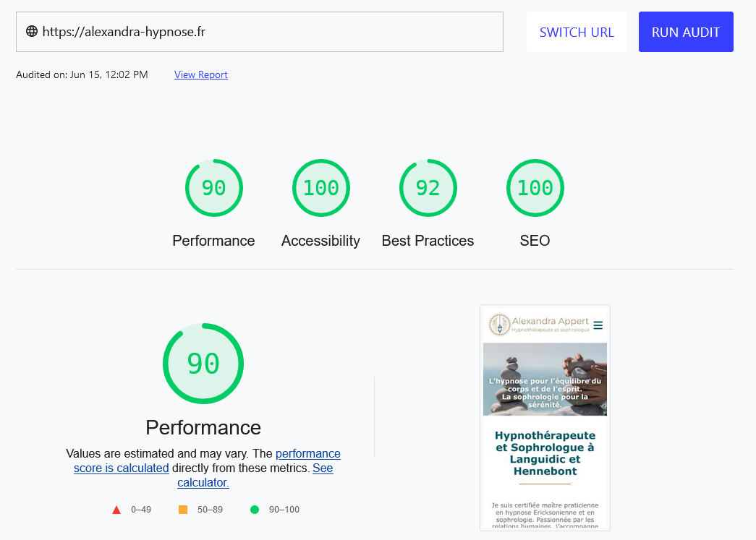Click the 'Hypnothérapeute et Sophrologue' heading in the preview

pyautogui.click(x=545, y=453)
